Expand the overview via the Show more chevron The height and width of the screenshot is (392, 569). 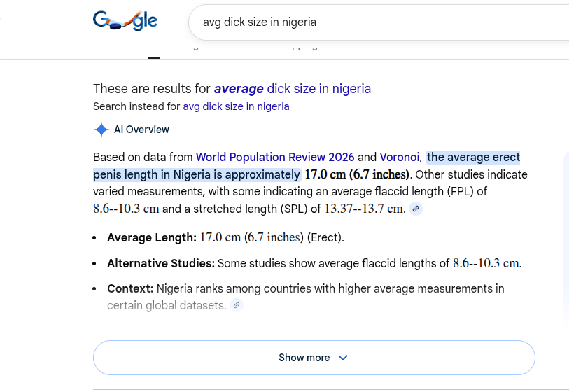click(x=343, y=358)
